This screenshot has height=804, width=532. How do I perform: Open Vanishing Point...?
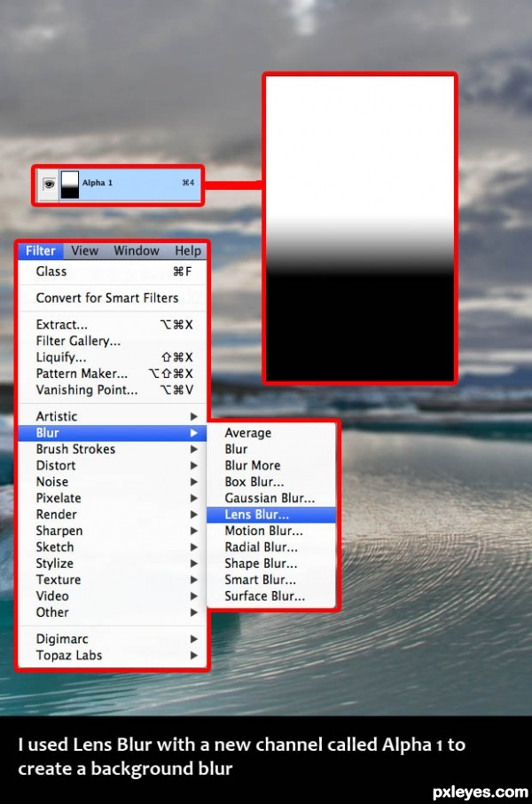(113, 390)
